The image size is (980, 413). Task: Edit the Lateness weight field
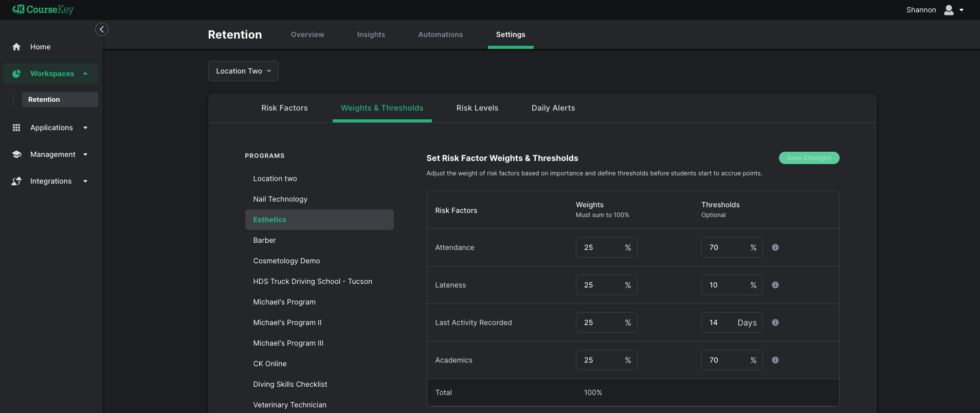tap(606, 285)
